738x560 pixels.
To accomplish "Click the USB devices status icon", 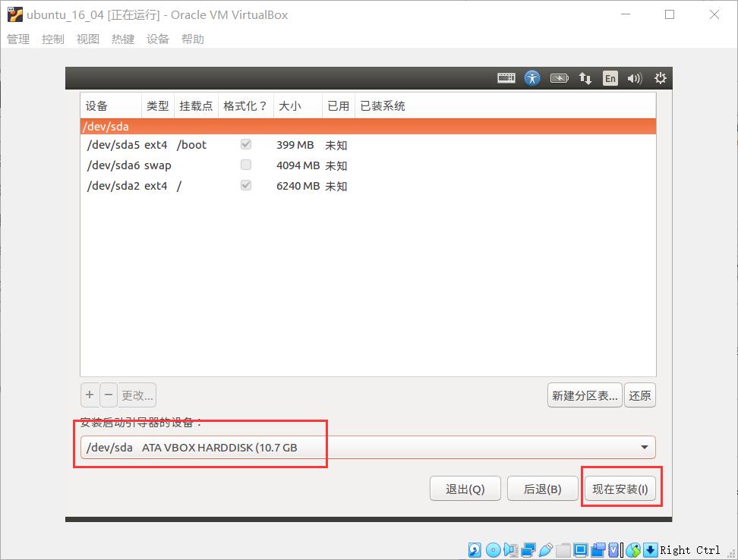I will [545, 549].
